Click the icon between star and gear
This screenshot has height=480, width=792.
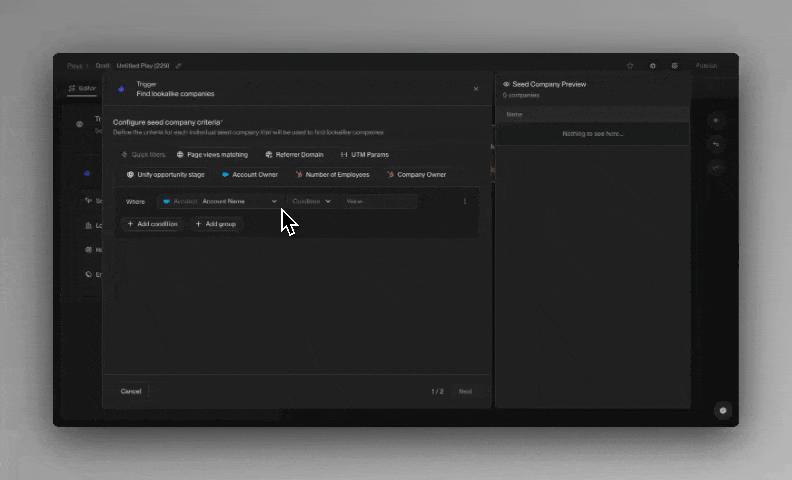(x=653, y=66)
